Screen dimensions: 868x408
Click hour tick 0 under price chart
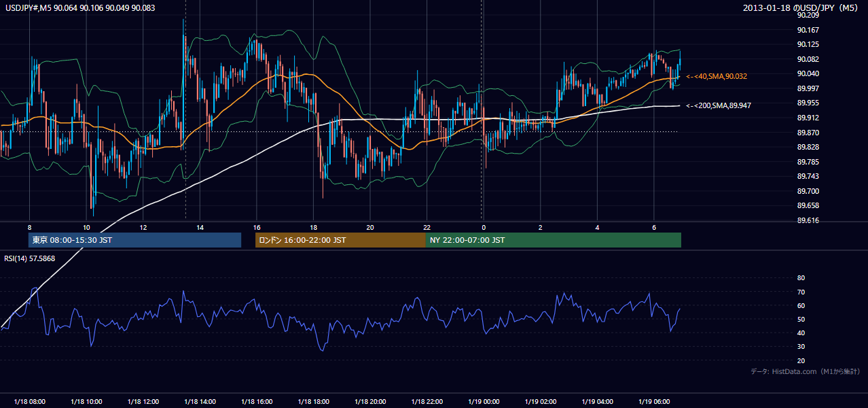(x=484, y=226)
